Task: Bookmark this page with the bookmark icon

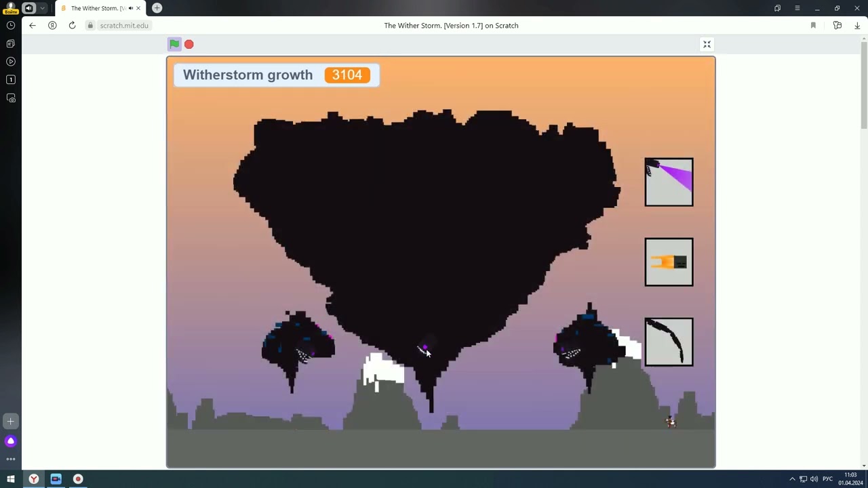Action: 813,26
